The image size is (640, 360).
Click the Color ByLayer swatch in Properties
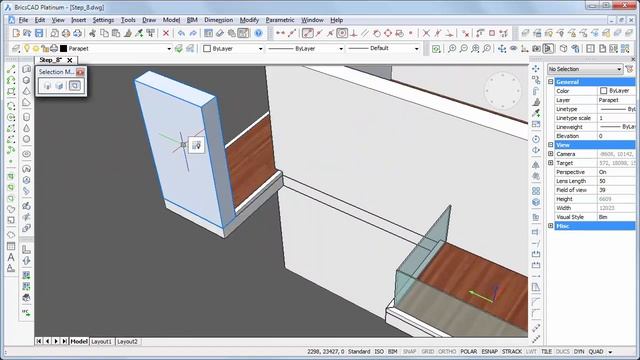(603, 91)
